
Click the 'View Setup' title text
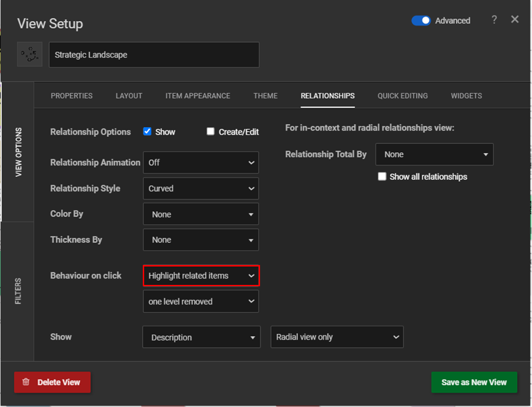coord(50,24)
